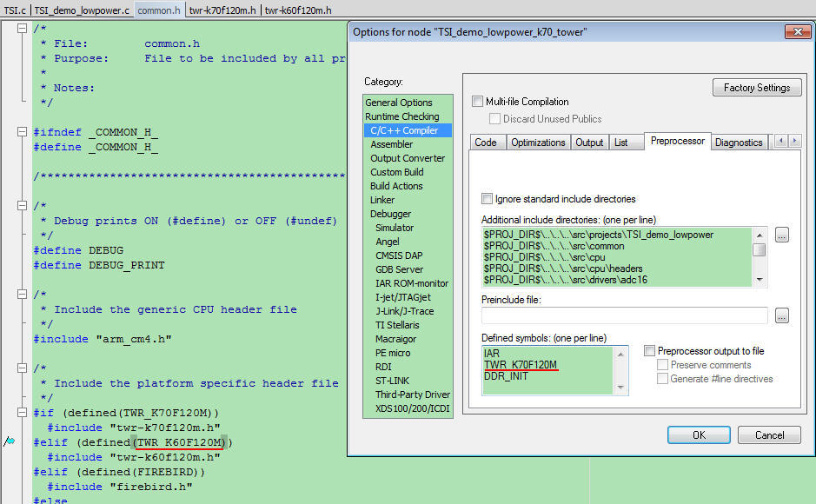Switch to Code tab

[x=486, y=143]
